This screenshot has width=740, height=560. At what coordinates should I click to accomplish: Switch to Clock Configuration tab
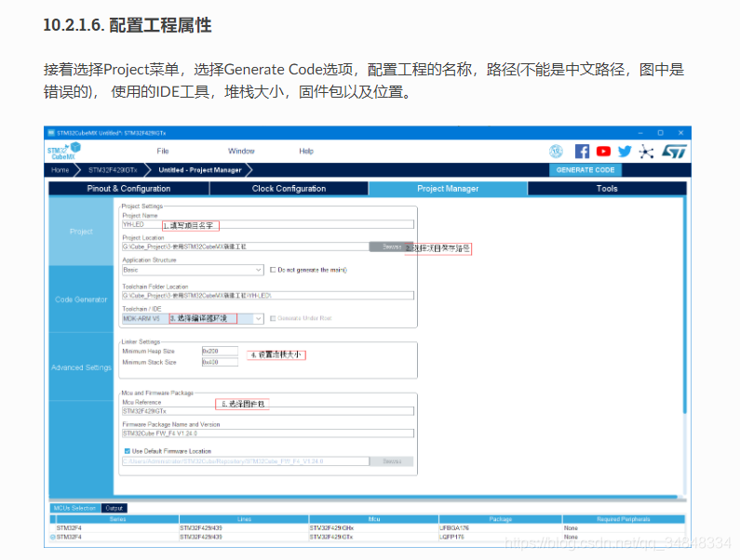click(x=289, y=188)
